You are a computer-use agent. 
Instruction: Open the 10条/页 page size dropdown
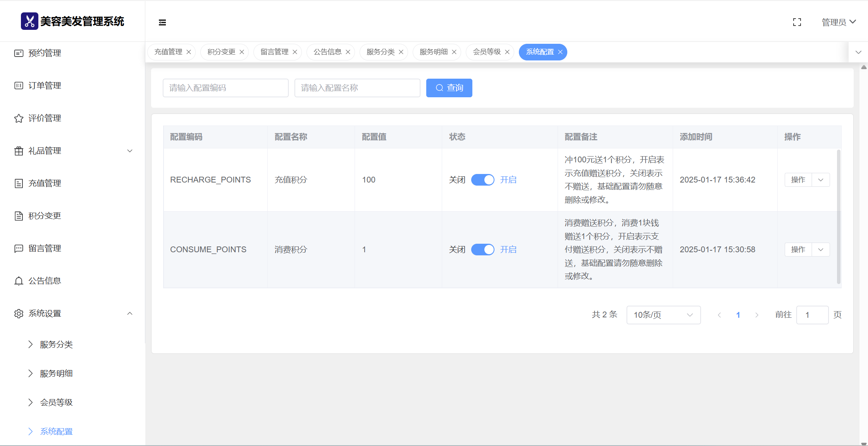(x=663, y=315)
